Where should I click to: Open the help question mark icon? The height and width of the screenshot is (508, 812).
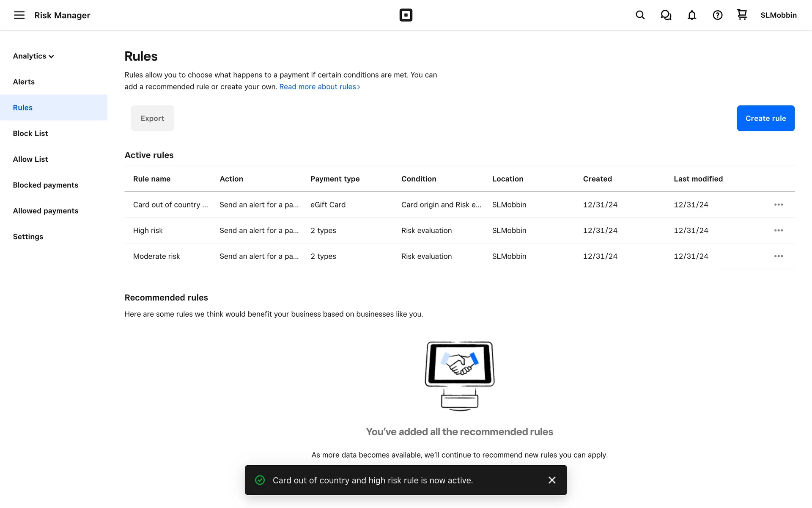coord(717,15)
